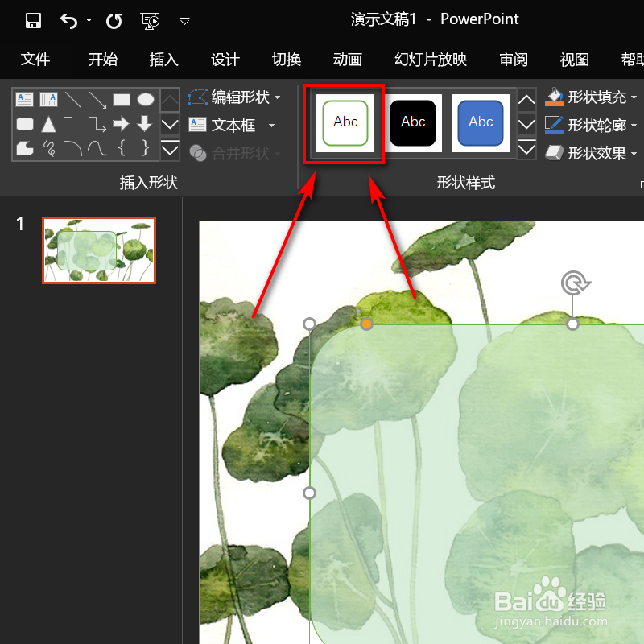
Task: Select vertical text box shape icon
Action: point(48,99)
